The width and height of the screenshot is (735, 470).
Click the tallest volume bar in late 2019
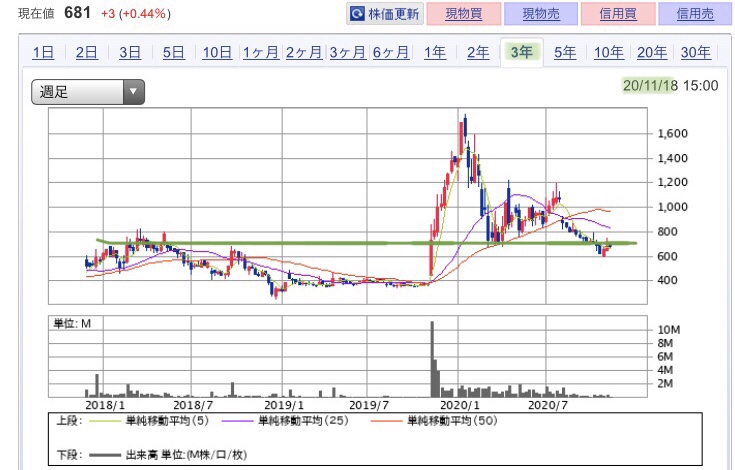tap(432, 359)
